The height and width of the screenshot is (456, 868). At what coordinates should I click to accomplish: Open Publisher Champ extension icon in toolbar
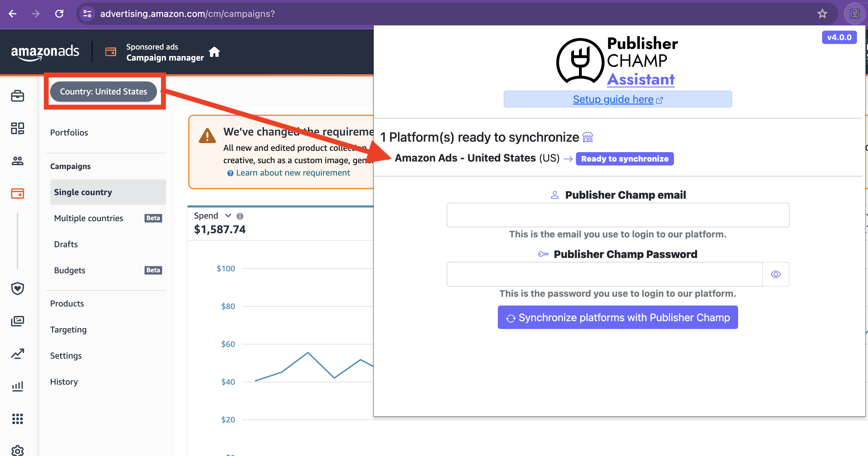855,14
